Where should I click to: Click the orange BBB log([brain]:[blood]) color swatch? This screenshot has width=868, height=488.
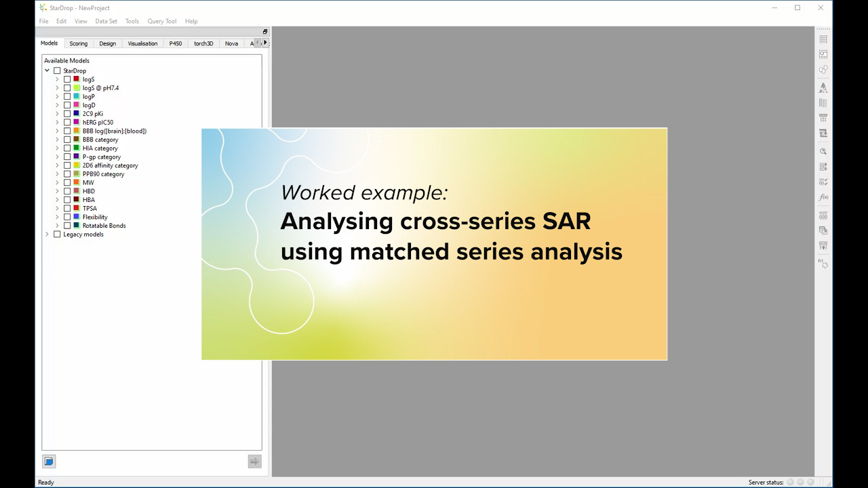click(77, 131)
